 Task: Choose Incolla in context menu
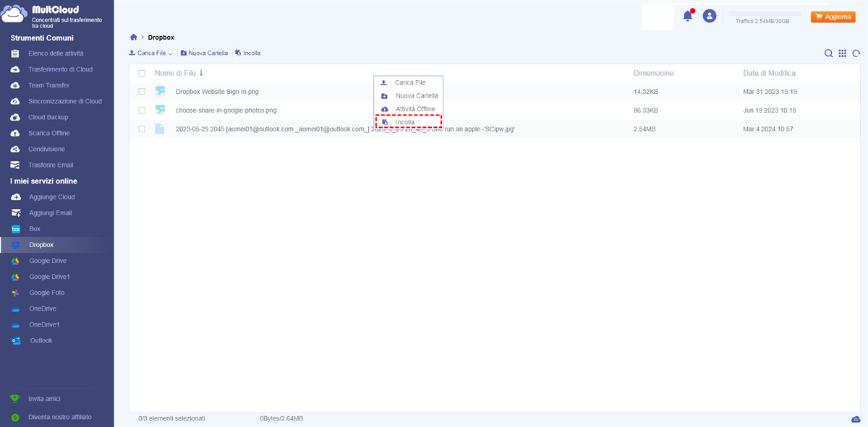pos(408,122)
